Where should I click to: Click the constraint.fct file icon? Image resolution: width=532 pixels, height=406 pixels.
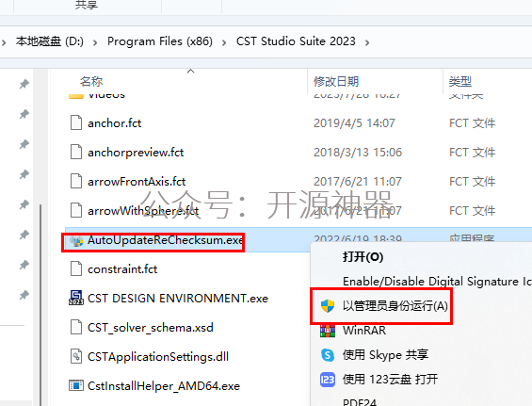pyautogui.click(x=76, y=268)
